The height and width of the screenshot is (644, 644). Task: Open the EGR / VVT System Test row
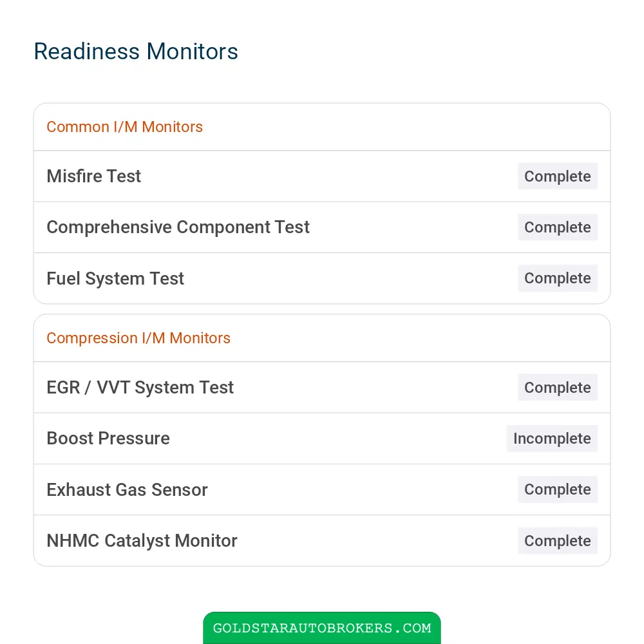(x=322, y=387)
